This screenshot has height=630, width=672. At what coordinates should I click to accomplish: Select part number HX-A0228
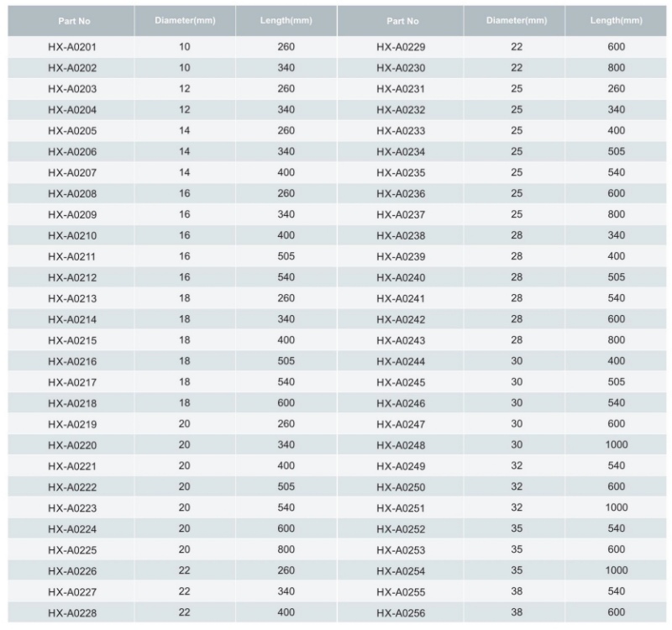pyautogui.click(x=72, y=613)
